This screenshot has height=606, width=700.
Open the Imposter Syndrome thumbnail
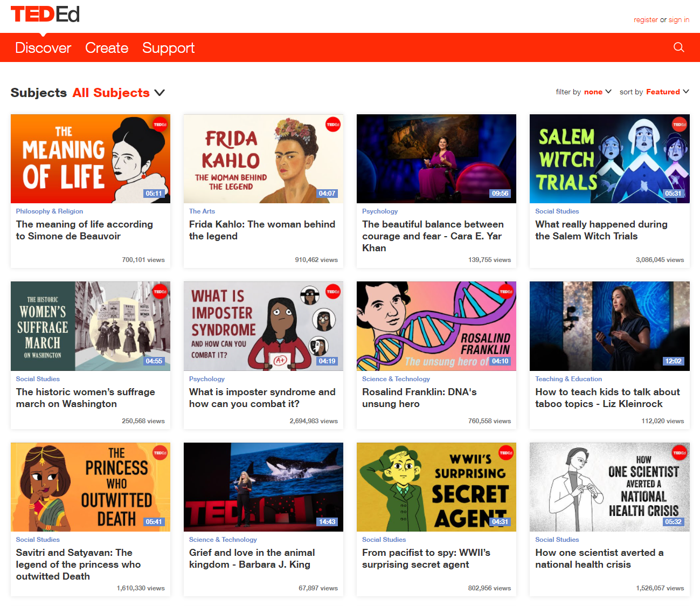264,326
